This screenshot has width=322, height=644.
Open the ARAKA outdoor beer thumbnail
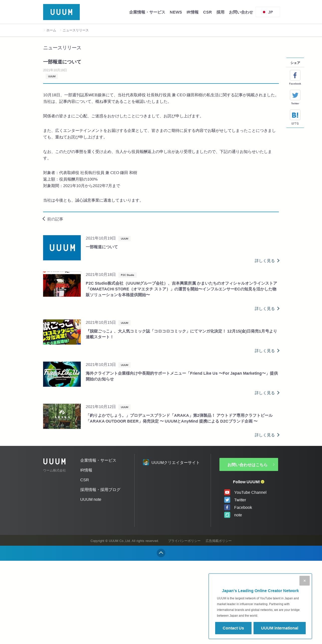click(x=62, y=416)
